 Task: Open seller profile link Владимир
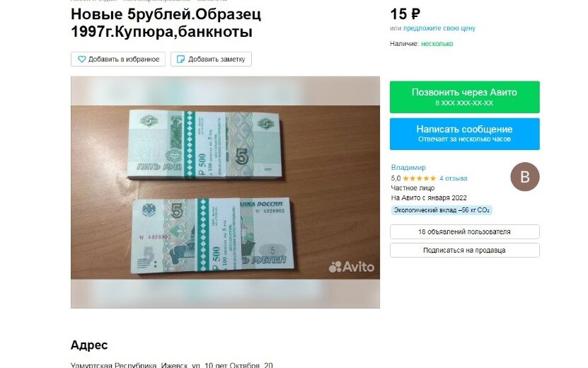tap(408, 167)
